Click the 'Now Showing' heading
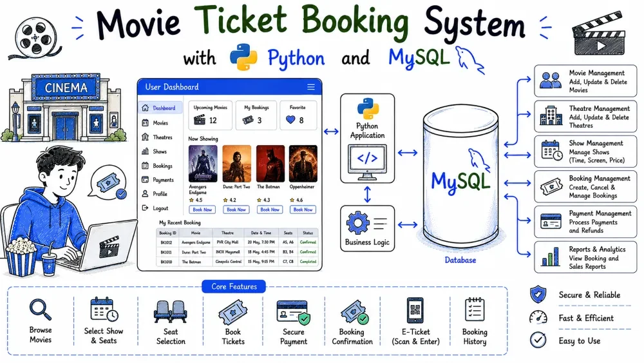The width and height of the screenshot is (644, 363). [x=203, y=139]
